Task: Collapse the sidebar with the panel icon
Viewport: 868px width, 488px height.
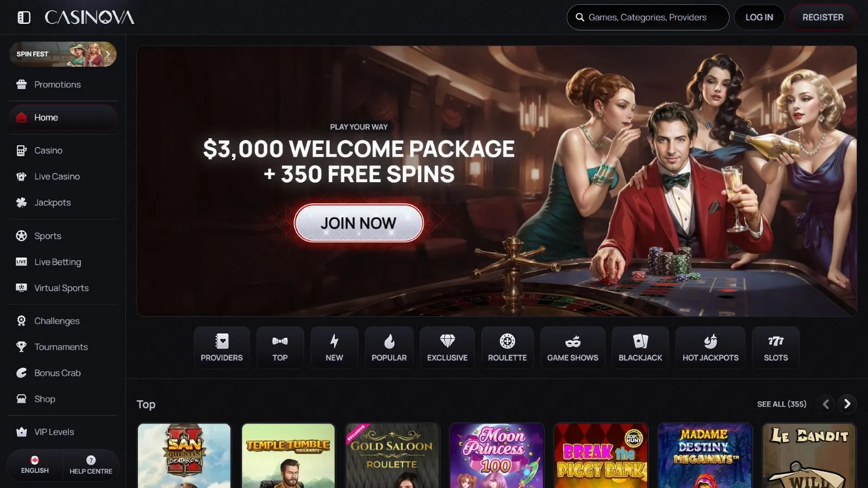Action: click(24, 17)
